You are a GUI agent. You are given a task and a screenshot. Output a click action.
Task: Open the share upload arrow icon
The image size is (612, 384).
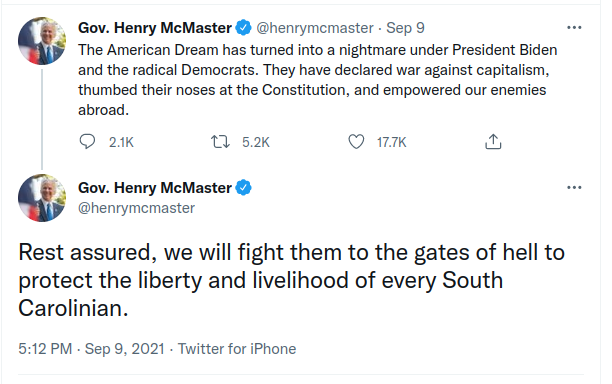click(x=493, y=142)
